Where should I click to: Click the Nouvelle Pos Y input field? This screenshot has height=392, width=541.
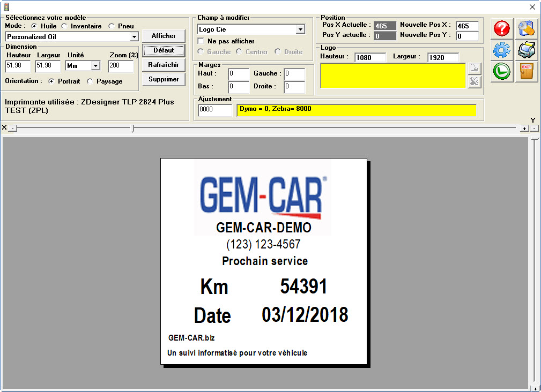[x=467, y=36]
